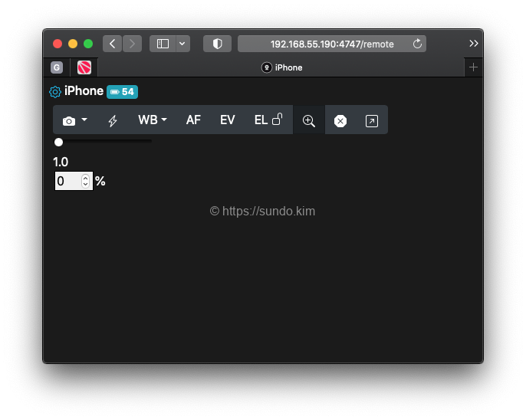This screenshot has width=526, height=420.
Task: Select the EV exposure control
Action: [228, 120]
